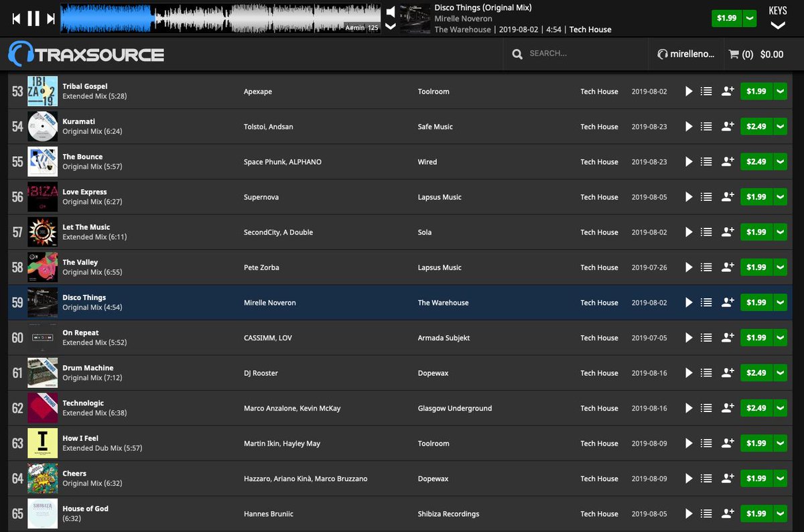Screen dimensions: 804x532
Task: Follow artist Supernova icon
Action: (728, 197)
